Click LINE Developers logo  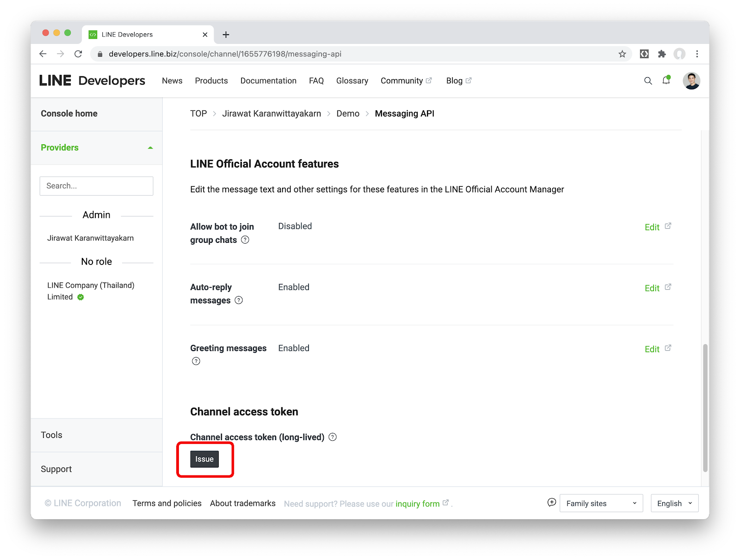point(92,80)
